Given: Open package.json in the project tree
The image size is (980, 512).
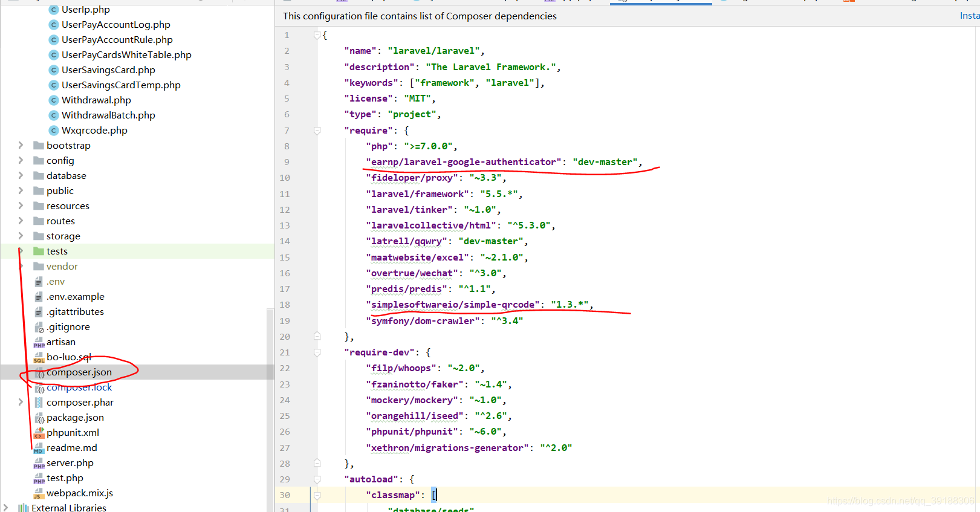Looking at the screenshot, I should 75,418.
